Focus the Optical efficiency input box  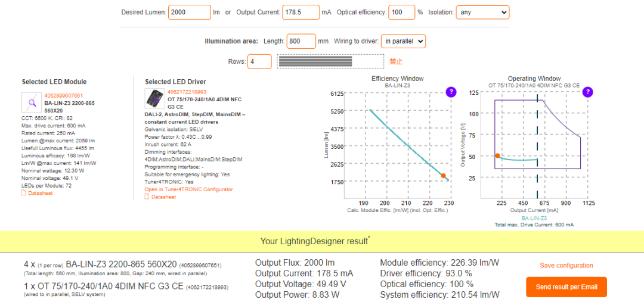pyautogui.click(x=401, y=13)
